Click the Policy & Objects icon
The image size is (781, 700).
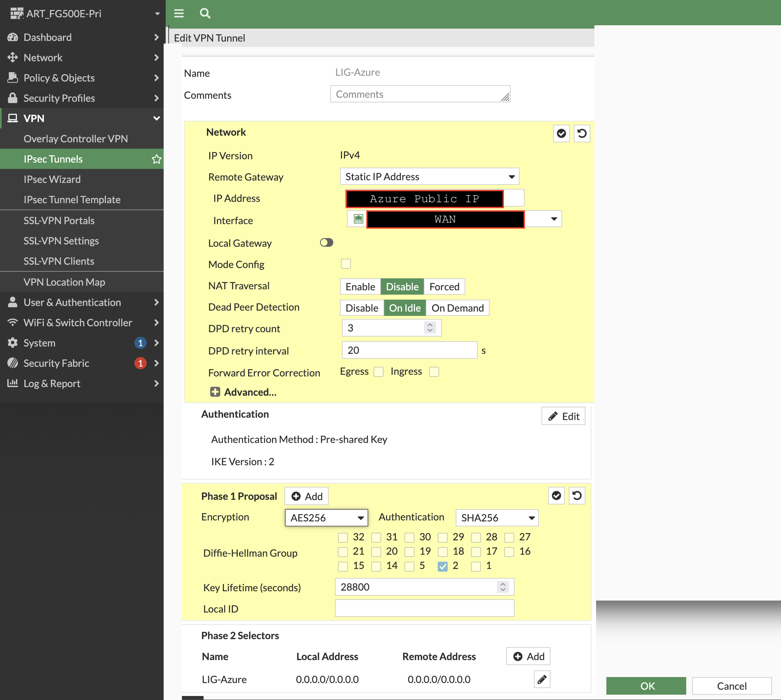pyautogui.click(x=13, y=78)
